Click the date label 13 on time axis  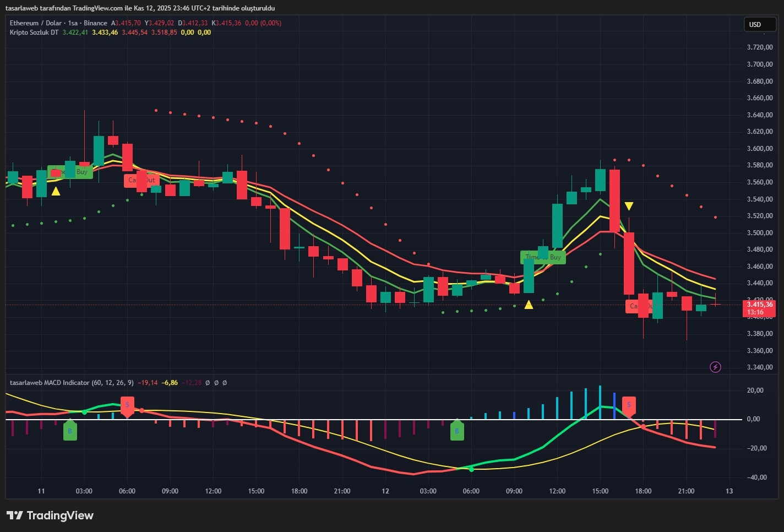(x=729, y=491)
